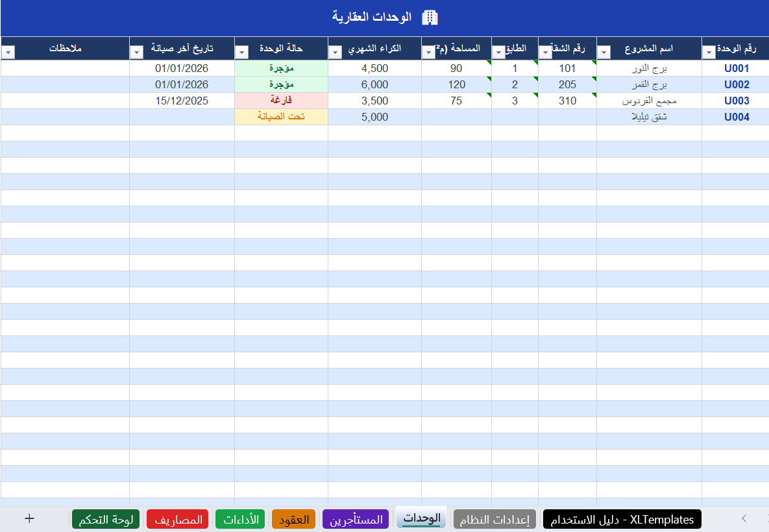Switch to لوحة التحكم sheet tab

106,520
